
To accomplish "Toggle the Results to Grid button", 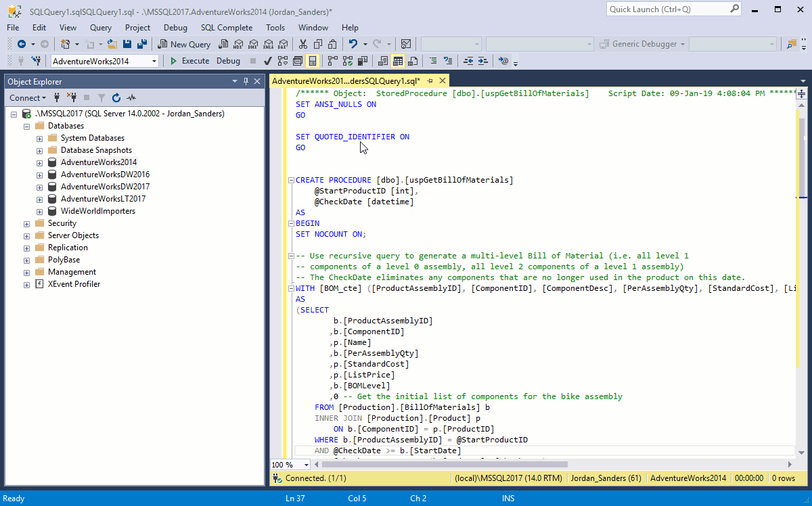I will pyautogui.click(x=398, y=61).
